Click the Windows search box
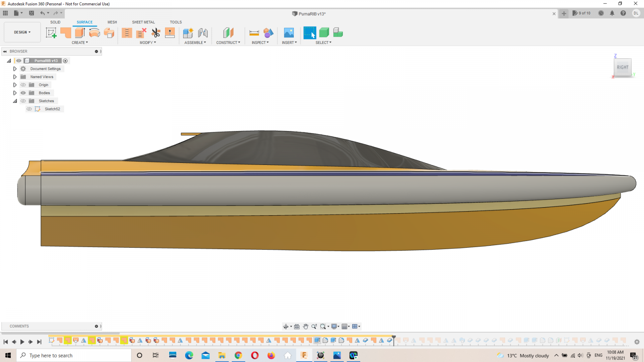 click(x=74, y=356)
